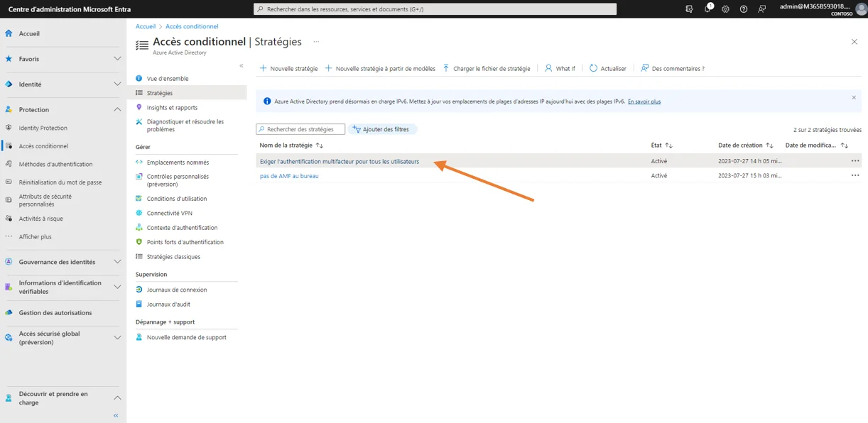Click the En savoir plus link
868x423 pixels.
[644, 101]
